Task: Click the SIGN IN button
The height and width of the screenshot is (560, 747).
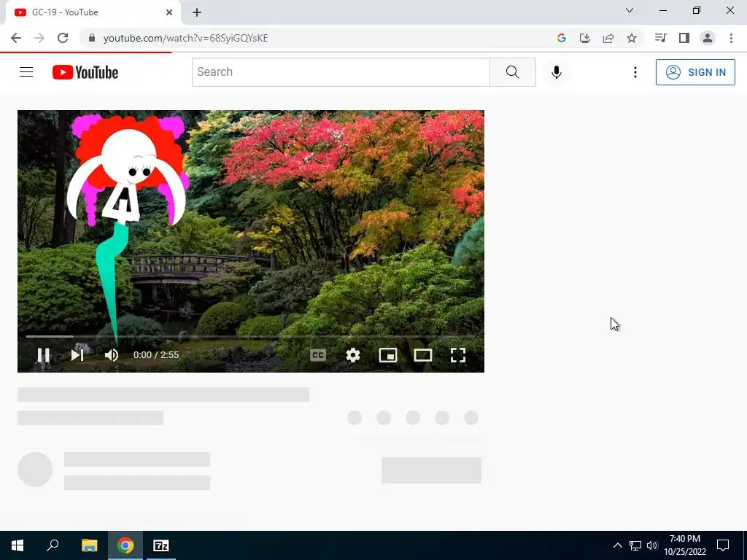Action: click(x=695, y=72)
